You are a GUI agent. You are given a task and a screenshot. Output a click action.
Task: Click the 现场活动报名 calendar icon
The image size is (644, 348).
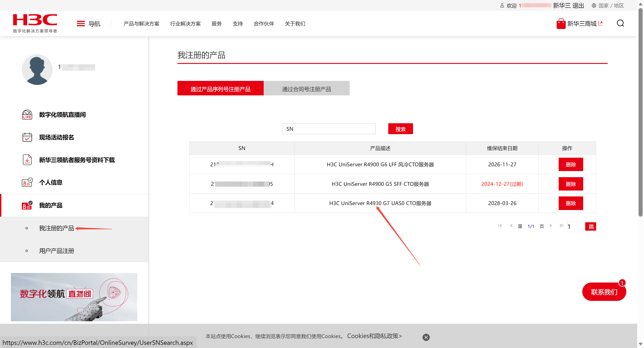(27, 137)
